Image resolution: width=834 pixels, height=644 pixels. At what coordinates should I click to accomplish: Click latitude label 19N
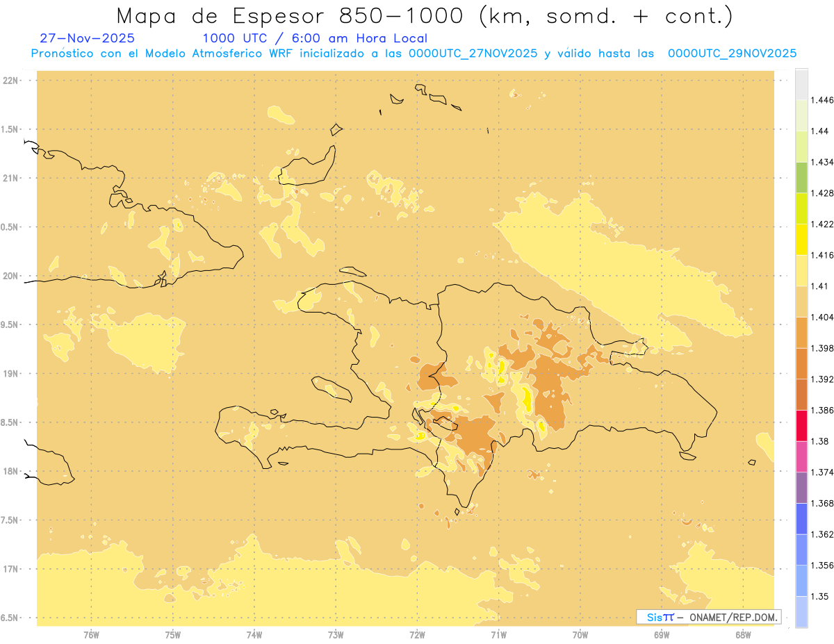point(11,374)
